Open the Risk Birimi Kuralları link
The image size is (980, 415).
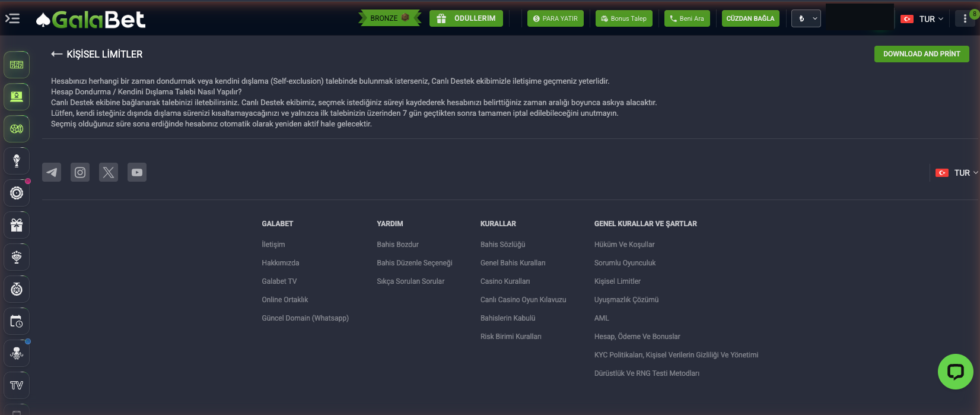511,337
